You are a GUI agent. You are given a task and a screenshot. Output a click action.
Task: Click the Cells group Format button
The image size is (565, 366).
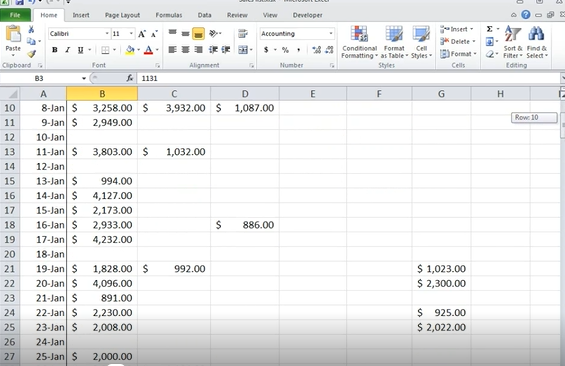tap(458, 54)
